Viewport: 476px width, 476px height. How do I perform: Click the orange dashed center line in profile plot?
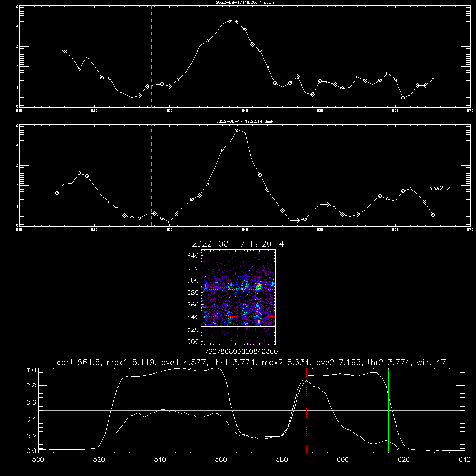tap(235, 410)
